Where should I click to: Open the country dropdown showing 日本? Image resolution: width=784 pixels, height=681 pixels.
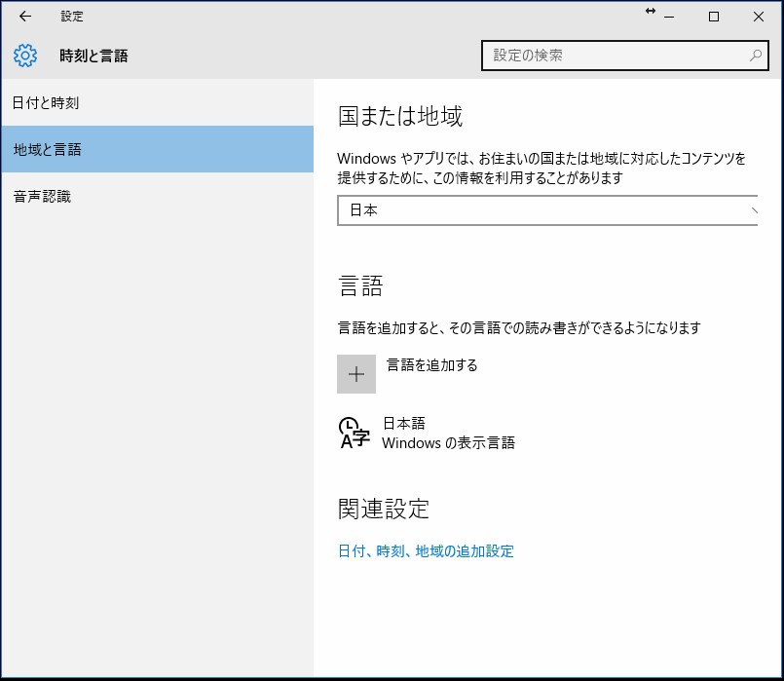[x=545, y=210]
